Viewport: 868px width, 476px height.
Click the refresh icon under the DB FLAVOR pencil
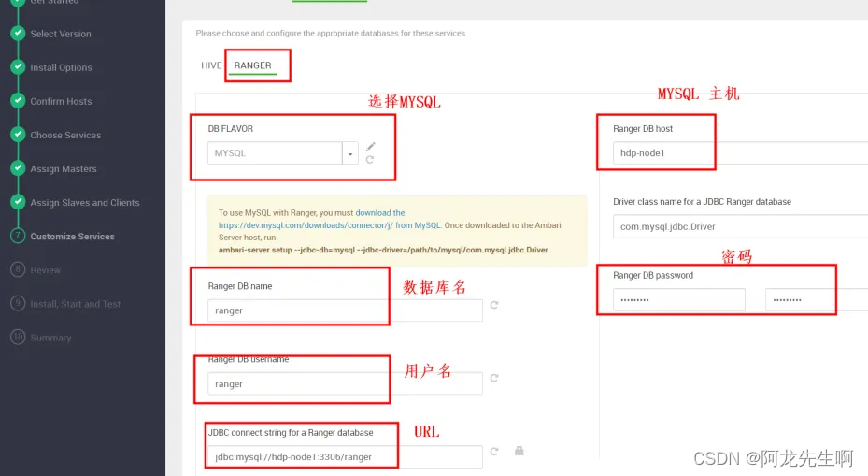[x=370, y=160]
